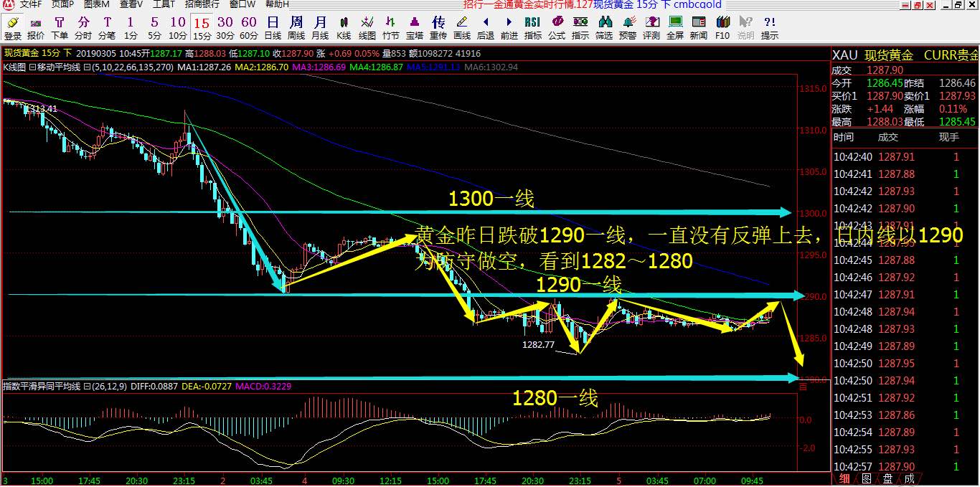Click the MA4:1286.87 label
980x487 pixels.
coord(377,67)
